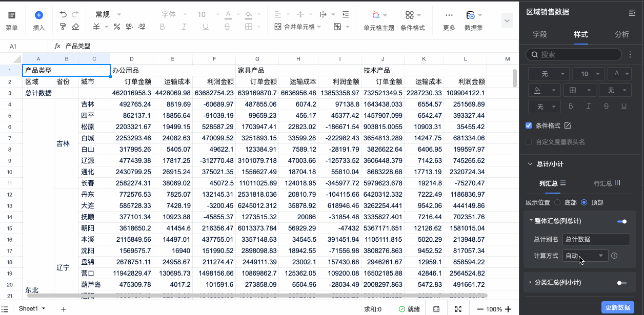Open fill color picker in style panel

pyautogui.click(x=544, y=90)
